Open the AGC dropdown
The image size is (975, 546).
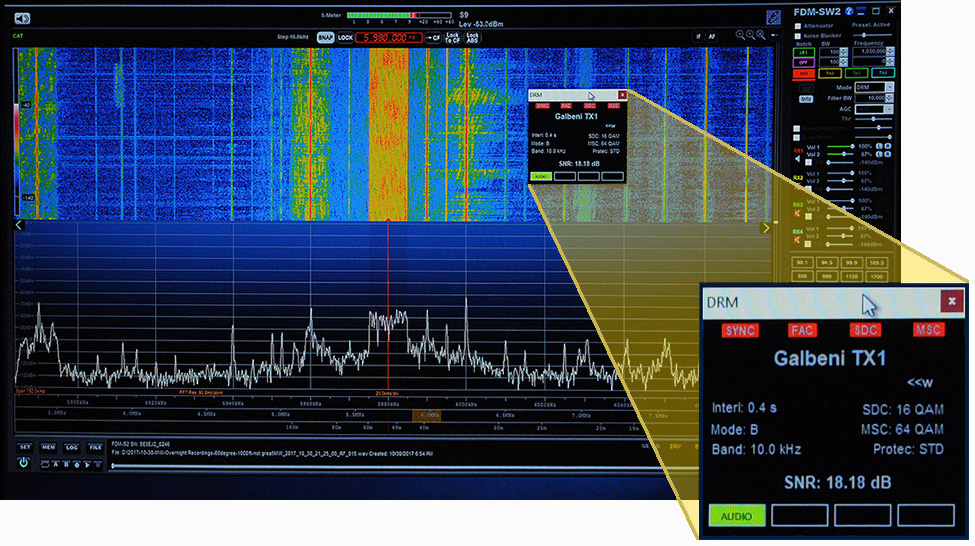click(873, 109)
